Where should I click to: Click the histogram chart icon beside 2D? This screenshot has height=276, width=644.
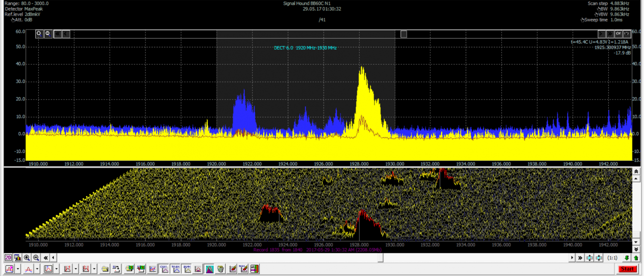click(17, 258)
